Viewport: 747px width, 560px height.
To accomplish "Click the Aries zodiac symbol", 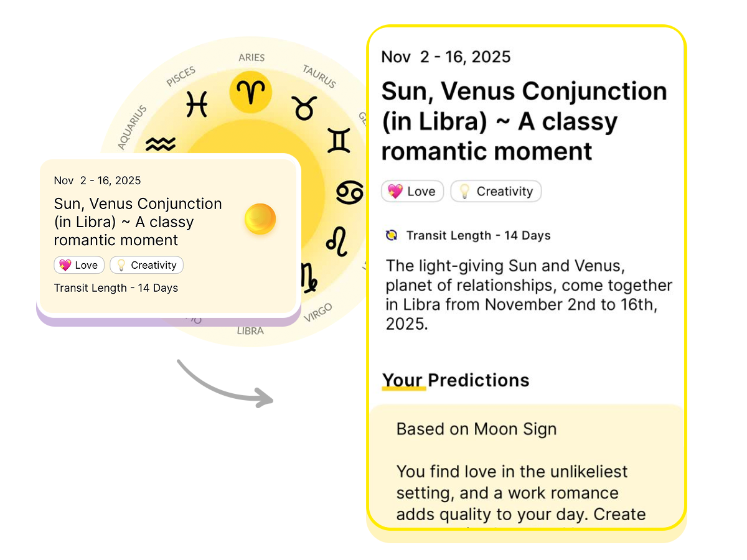I will (x=251, y=93).
